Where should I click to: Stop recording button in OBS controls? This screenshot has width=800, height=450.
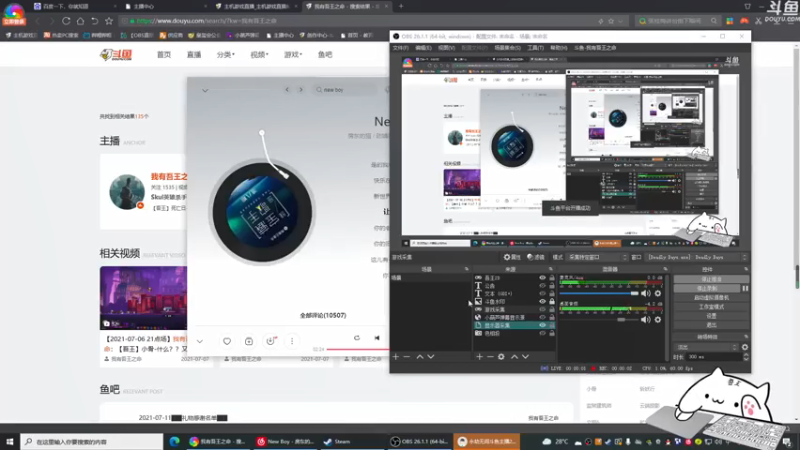tap(707, 288)
